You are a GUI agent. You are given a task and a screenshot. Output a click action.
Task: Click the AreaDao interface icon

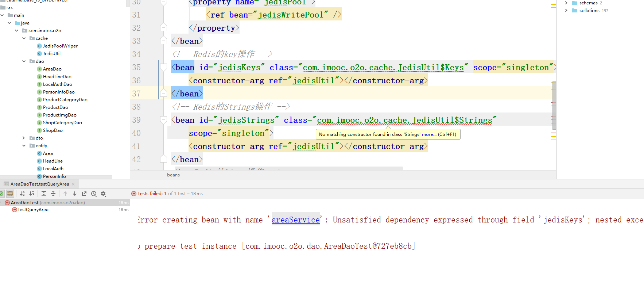click(x=39, y=69)
